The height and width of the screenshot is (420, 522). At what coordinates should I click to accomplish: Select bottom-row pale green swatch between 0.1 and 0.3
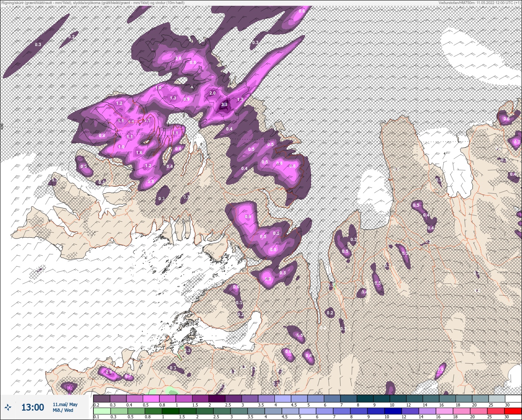102,411
